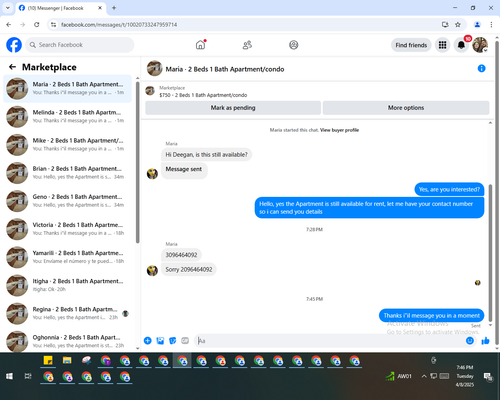Open Melinda conversation in the list
The image size is (500, 400).
point(68,116)
